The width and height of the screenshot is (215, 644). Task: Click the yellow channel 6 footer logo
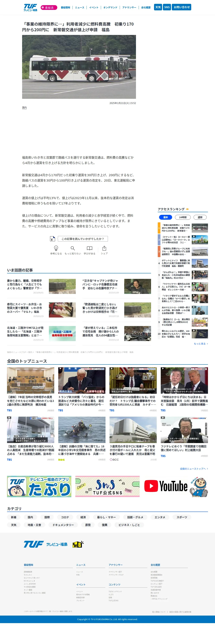pos(78,544)
